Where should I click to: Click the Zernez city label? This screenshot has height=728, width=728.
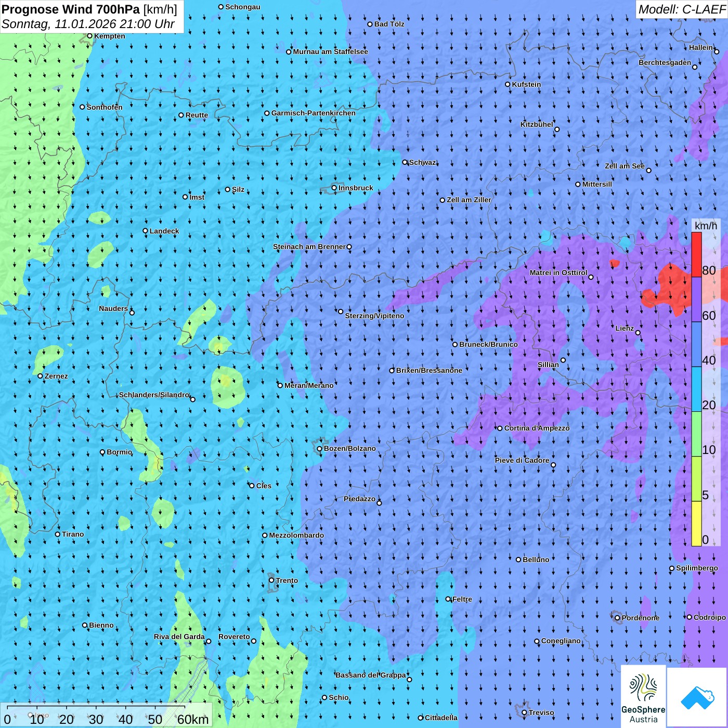click(x=56, y=376)
